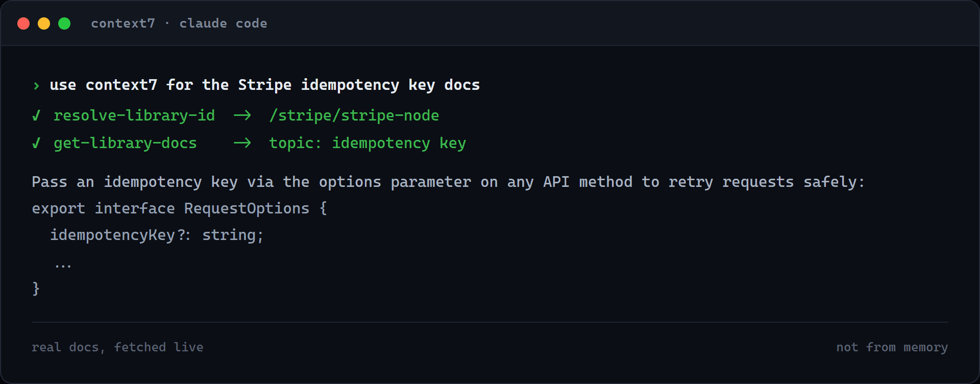Click the line 'export interface RequestOptions {'

pos(179,208)
